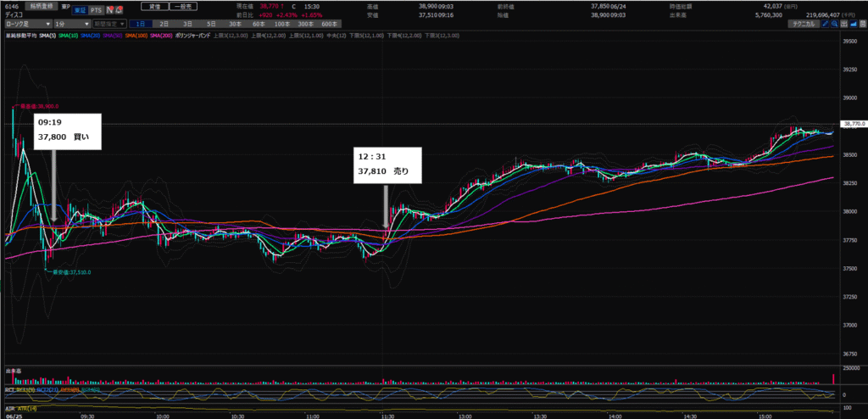Click the 銘柄登録 button

(42, 6)
